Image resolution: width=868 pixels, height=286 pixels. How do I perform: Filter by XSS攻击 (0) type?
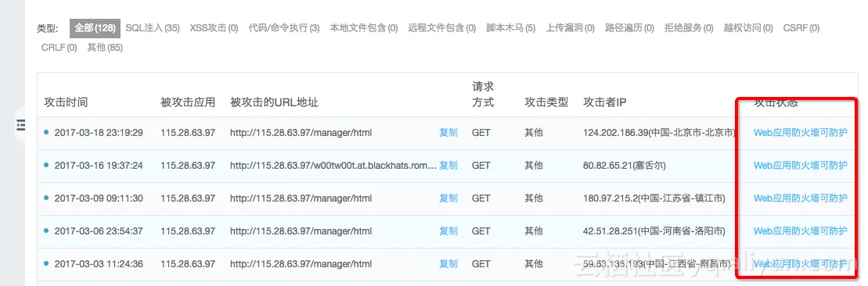214,27
